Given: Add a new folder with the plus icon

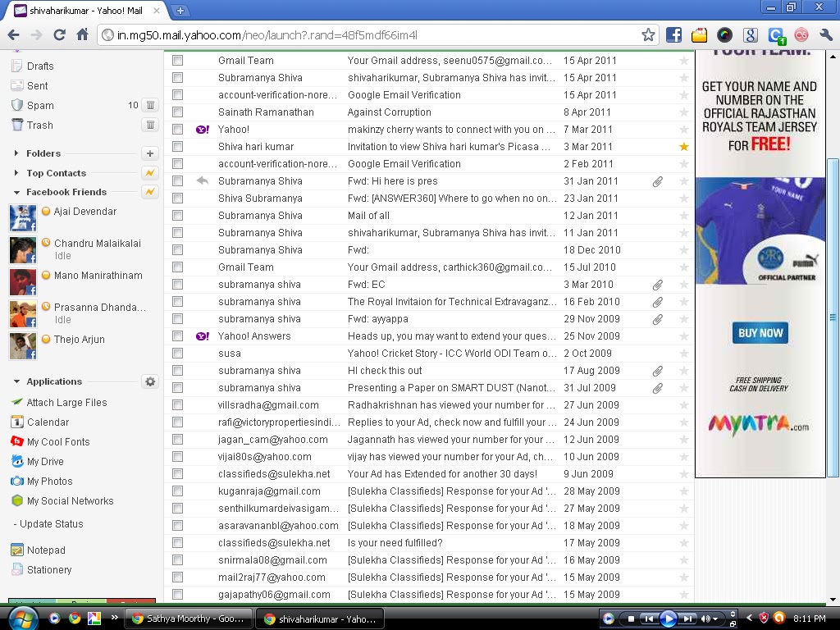Looking at the screenshot, I should tap(150, 153).
